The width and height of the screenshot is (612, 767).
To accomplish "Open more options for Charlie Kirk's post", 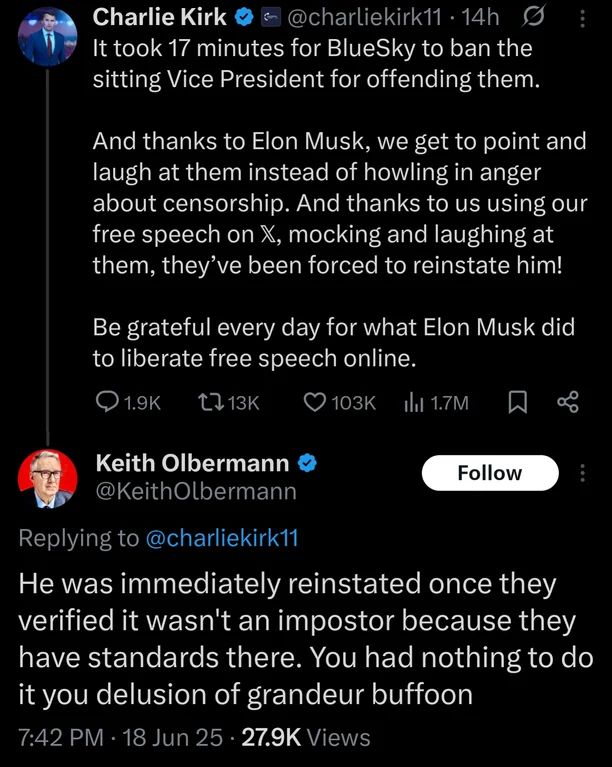I will pyautogui.click(x=584, y=17).
